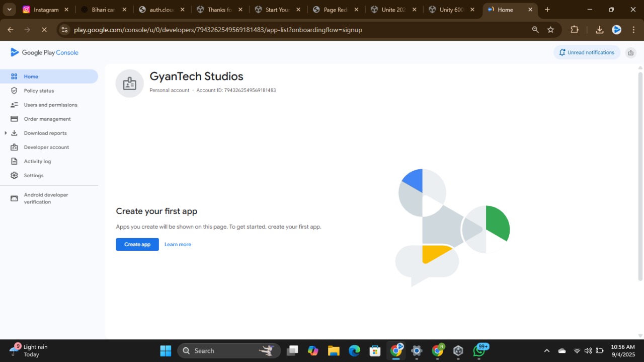Open the weather widget showing Light rain
Viewport: 644px width, 362px height.
coord(29,350)
